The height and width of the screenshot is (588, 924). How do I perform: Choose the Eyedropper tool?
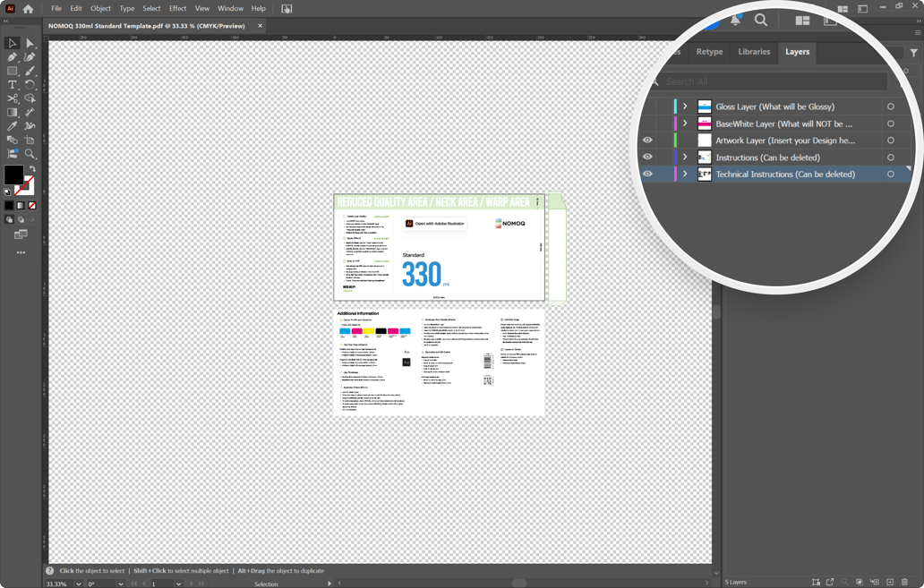13,126
